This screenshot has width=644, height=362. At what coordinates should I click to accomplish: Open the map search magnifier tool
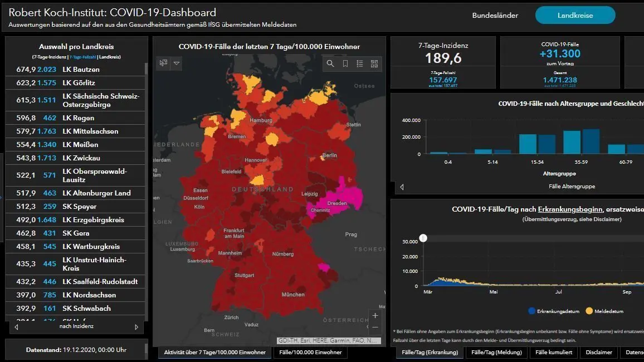(330, 63)
